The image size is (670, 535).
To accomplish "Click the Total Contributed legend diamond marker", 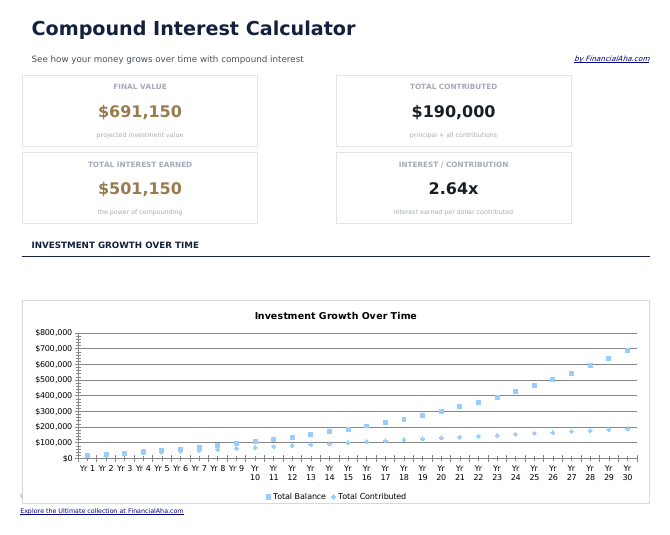I will [333, 497].
